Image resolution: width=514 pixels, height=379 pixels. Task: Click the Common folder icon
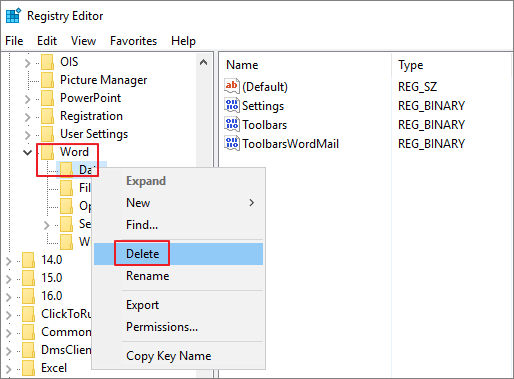28,332
